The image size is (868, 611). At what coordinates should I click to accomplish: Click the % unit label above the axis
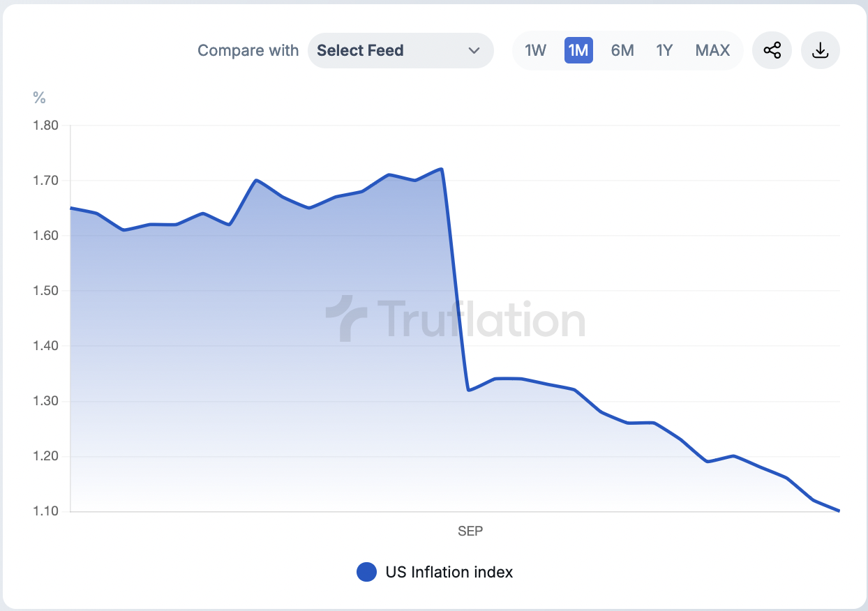click(39, 98)
